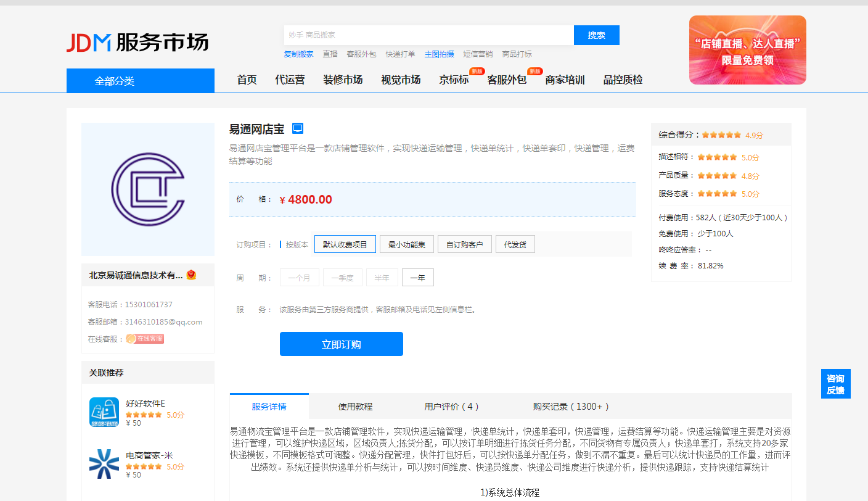Click the 服务态度 star rating
This screenshot has width=868, height=501.
[717, 193]
